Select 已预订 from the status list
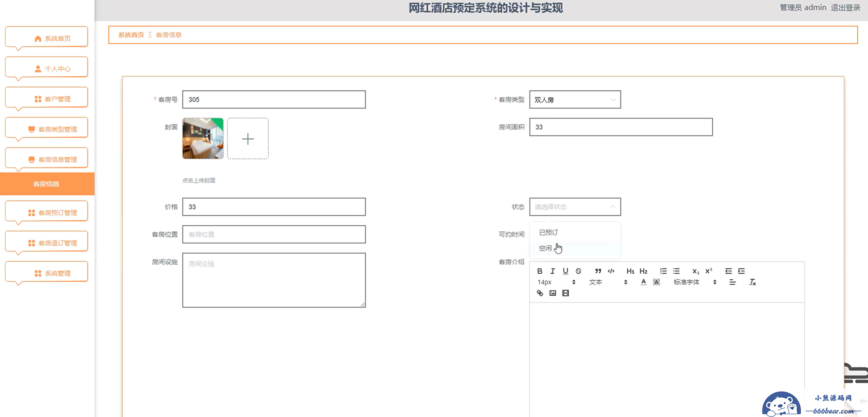This screenshot has width=868, height=417. click(x=575, y=232)
